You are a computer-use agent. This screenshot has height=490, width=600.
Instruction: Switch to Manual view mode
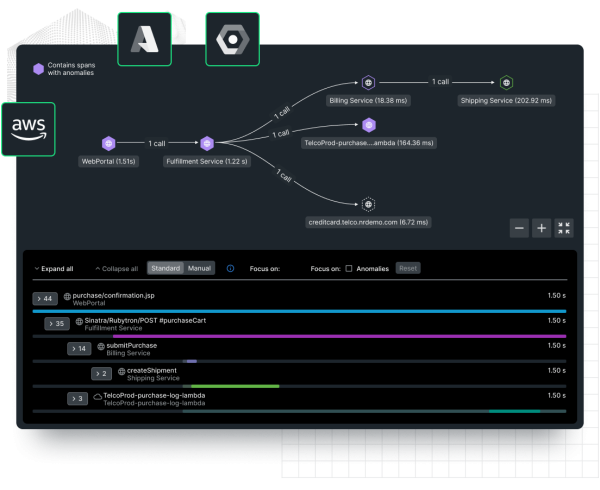click(x=200, y=268)
